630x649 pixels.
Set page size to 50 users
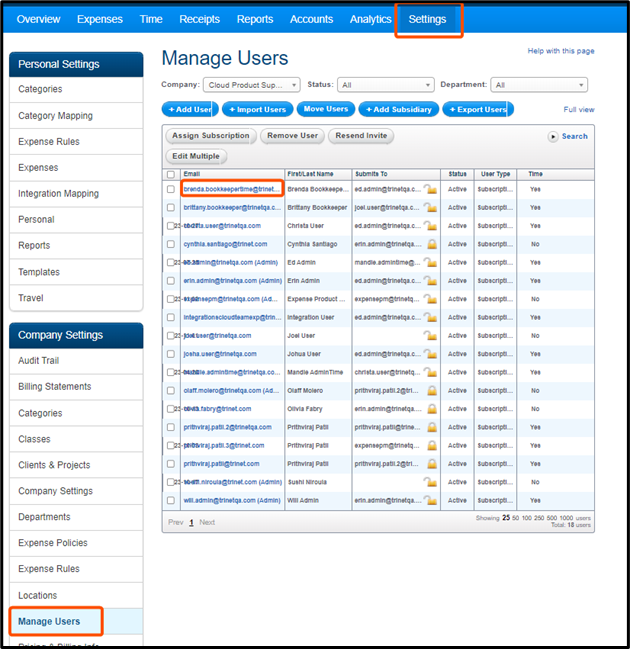(515, 518)
